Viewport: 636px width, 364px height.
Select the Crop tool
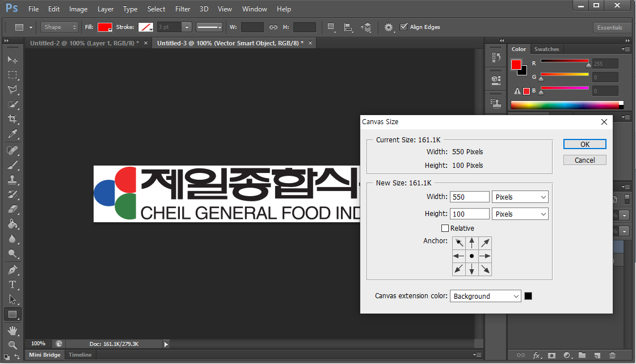[12, 118]
